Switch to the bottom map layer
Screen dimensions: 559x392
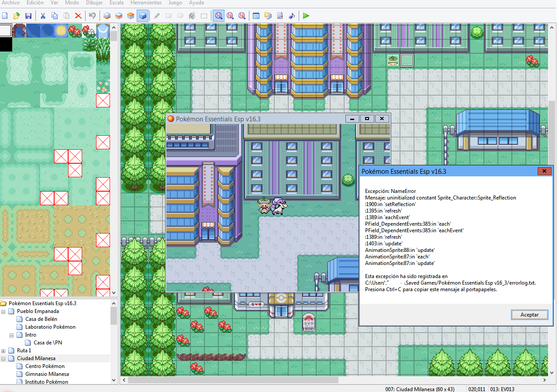(x=107, y=16)
